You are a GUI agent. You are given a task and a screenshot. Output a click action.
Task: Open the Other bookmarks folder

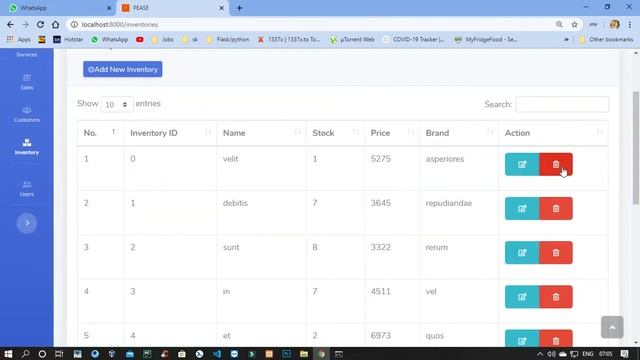click(606, 40)
